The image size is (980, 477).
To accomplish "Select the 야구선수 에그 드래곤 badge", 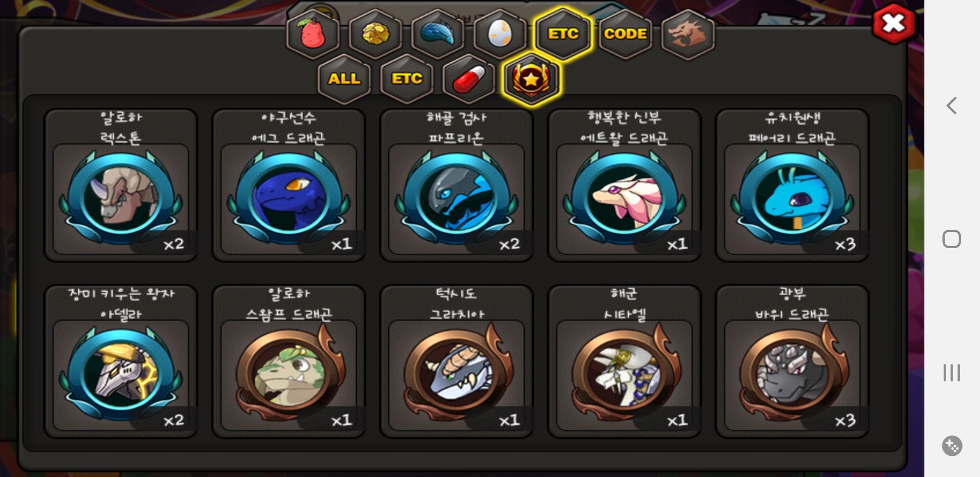I will [x=289, y=185].
